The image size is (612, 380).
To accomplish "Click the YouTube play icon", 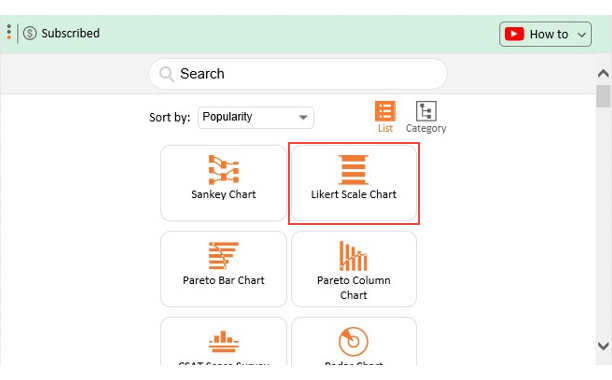I will pos(514,34).
